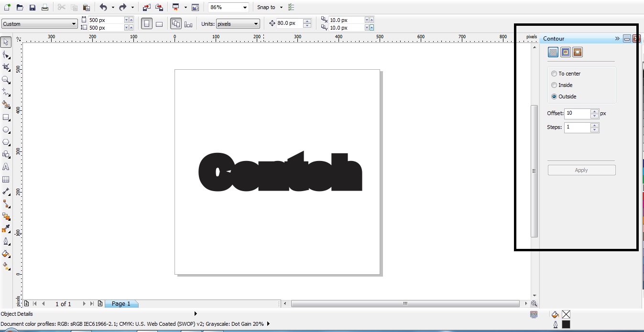Open the page size preset dropdown
This screenshot has width=644, height=332.
[x=74, y=23]
